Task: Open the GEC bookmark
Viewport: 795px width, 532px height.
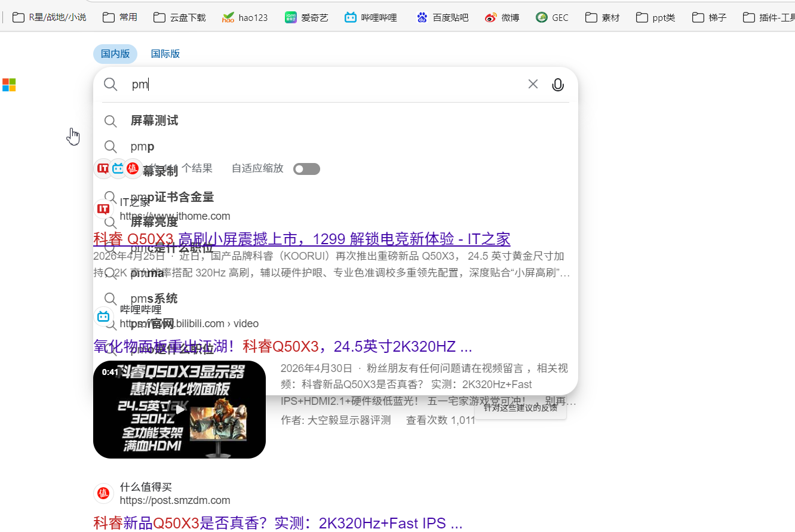Action: click(x=552, y=17)
